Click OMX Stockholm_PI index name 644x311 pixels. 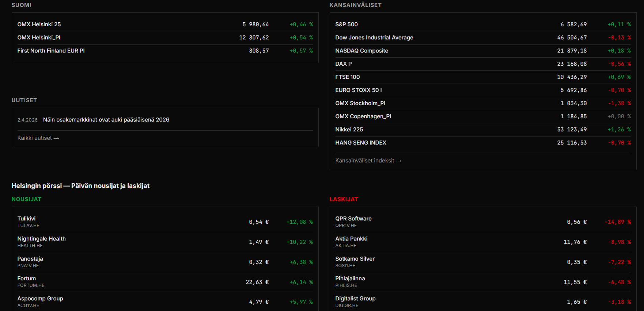pos(360,103)
